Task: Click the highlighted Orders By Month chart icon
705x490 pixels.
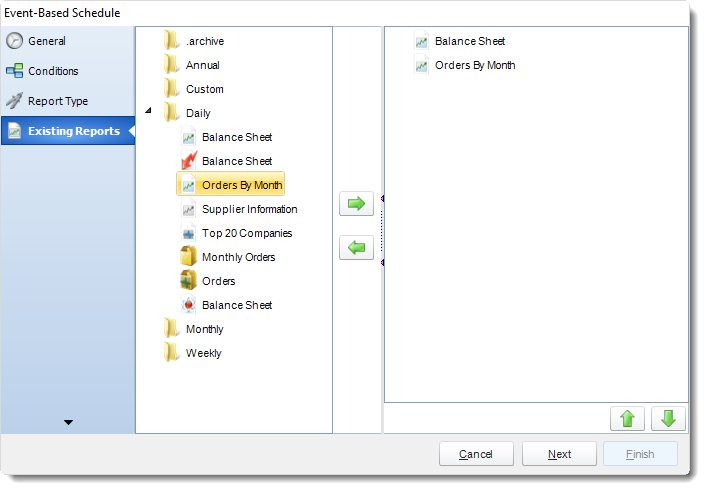Action: 188,185
